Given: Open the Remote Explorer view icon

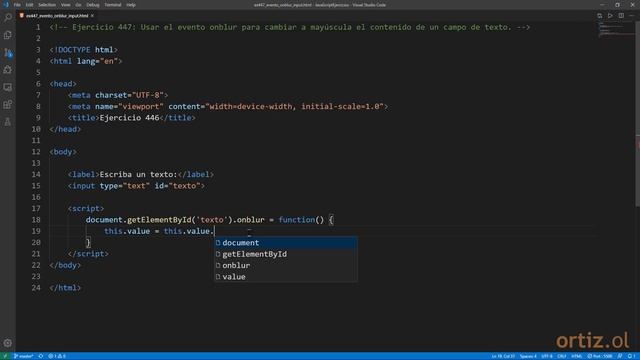Looking at the screenshot, I should coord(8,87).
